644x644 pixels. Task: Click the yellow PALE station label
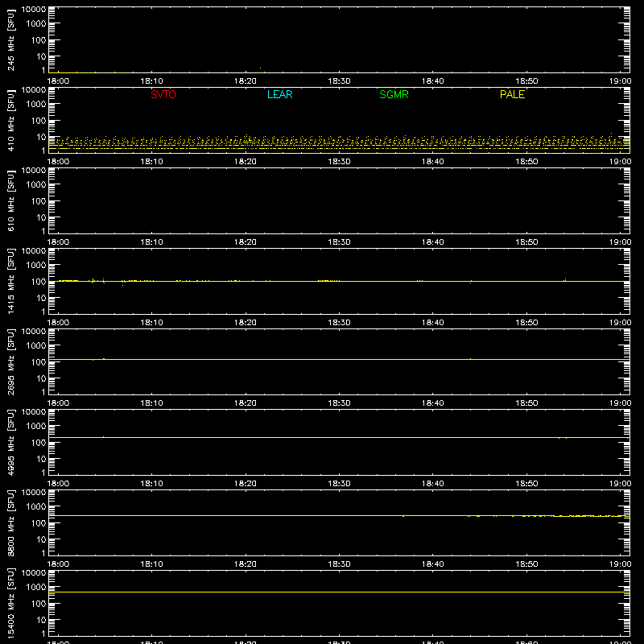512,94
